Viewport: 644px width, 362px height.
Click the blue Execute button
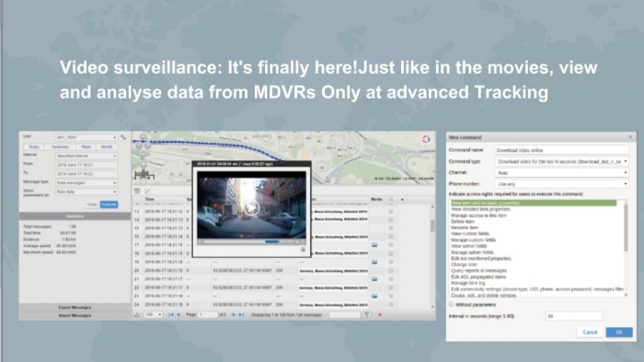pyautogui.click(x=109, y=204)
